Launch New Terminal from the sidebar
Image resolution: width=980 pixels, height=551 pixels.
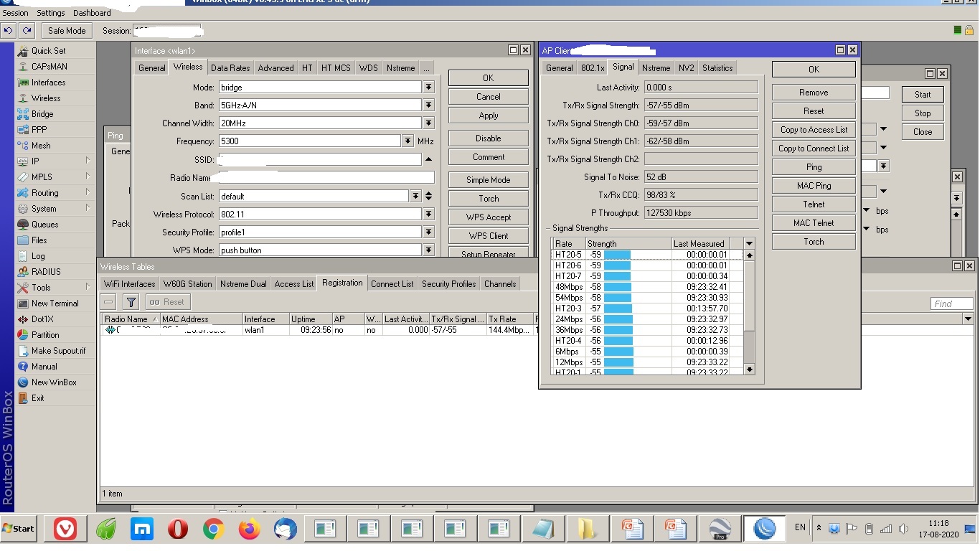click(55, 303)
